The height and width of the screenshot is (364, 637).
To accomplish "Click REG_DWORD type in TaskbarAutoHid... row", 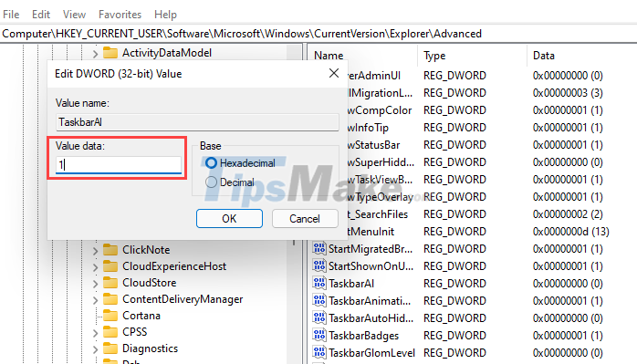I will [x=454, y=318].
